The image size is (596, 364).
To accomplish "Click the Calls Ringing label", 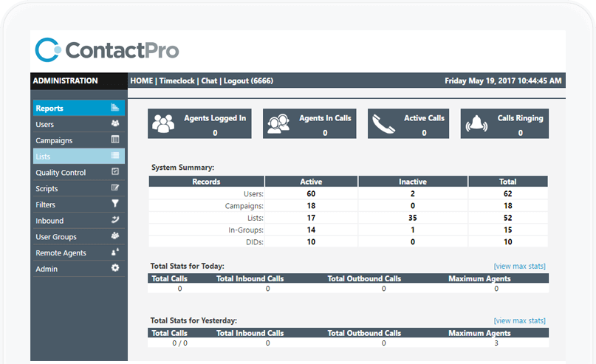I will tap(521, 118).
